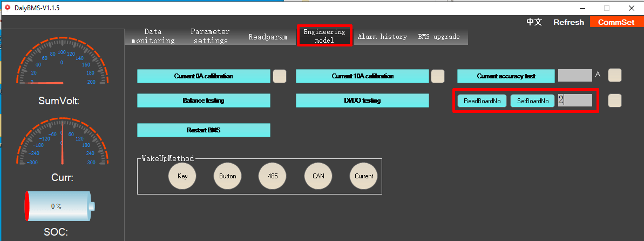Select the Key wake-up method
This screenshot has height=241, width=644.
182,176
